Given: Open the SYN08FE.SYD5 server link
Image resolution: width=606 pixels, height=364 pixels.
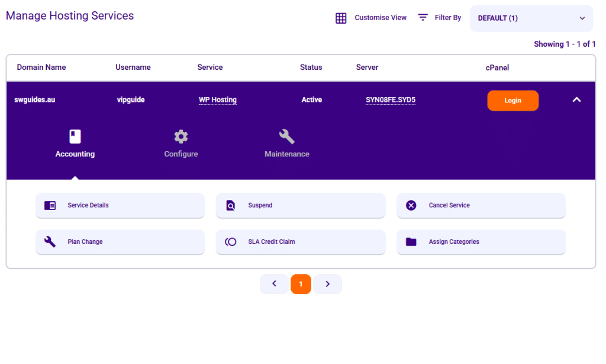Looking at the screenshot, I should (390, 99).
